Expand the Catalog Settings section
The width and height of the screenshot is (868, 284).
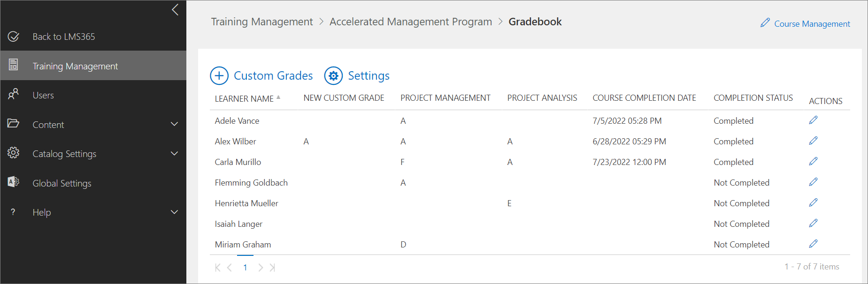(174, 154)
